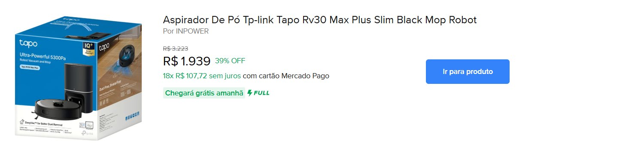Click the Tapo RV30 Max Plus model pill
Viewport: 644px width, 160px height.
(x=30, y=68)
